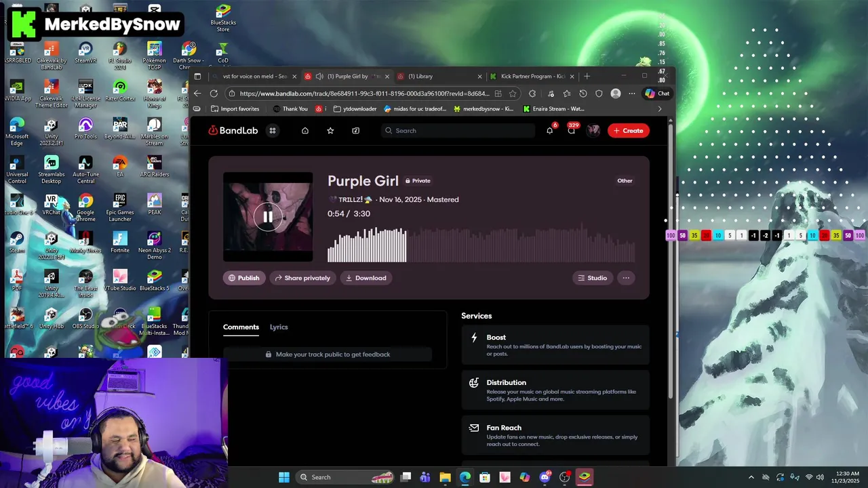Open the track in Studio
The image size is (868, 488).
click(592, 278)
